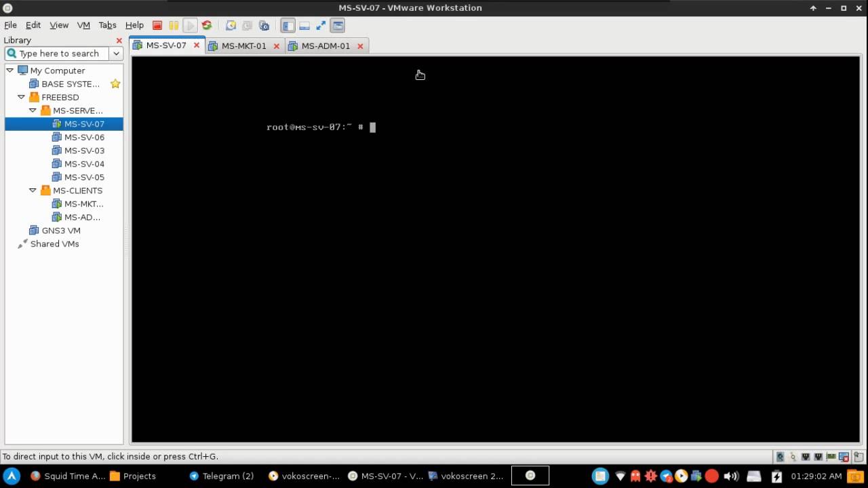Close the MS-ADM-01 tab

(360, 46)
